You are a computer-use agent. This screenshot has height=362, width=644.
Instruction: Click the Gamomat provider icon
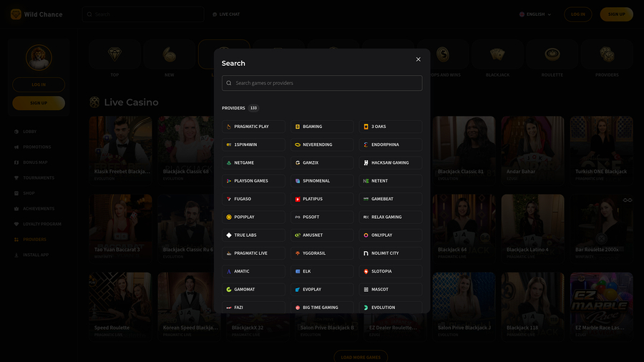pyautogui.click(x=229, y=289)
